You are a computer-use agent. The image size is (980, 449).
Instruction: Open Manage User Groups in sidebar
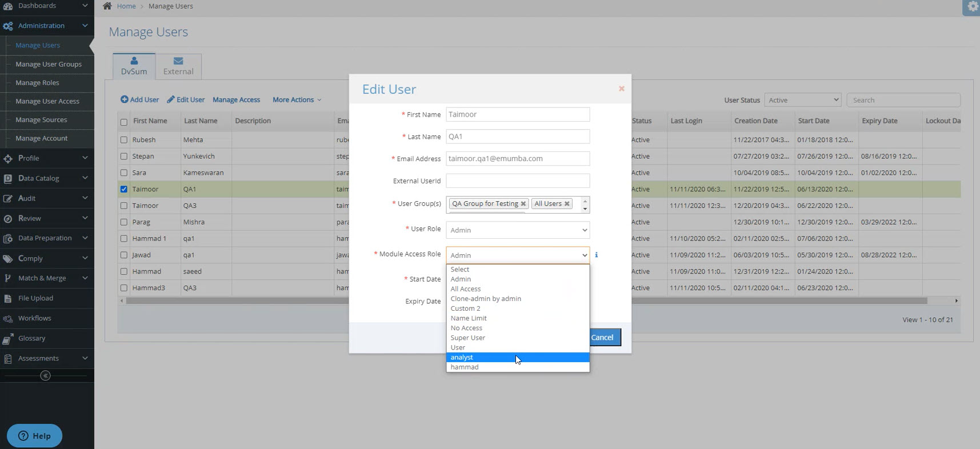(49, 64)
